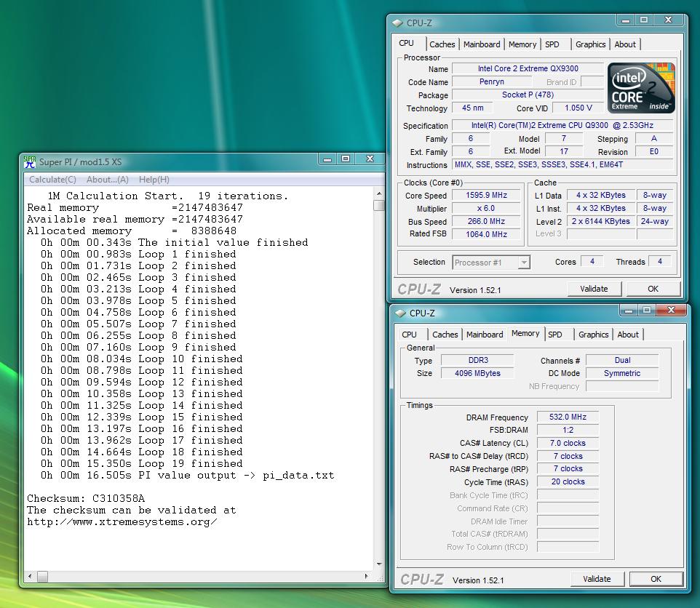Click the DRAM Frequency value '532.0 MHz'
This screenshot has height=608, width=700.
click(x=568, y=417)
